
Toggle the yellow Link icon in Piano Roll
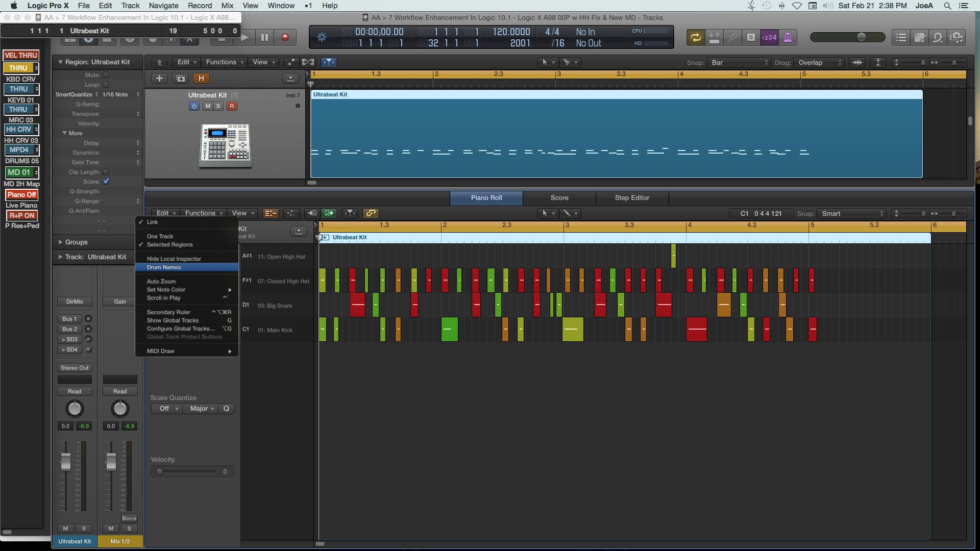click(x=371, y=213)
